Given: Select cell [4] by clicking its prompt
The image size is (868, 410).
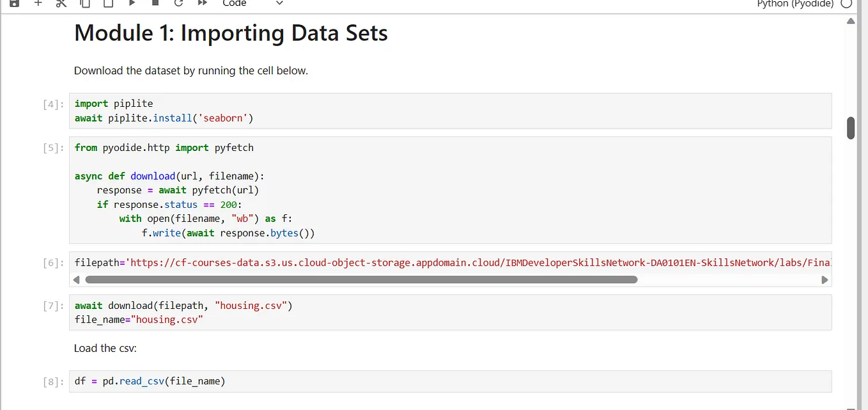Looking at the screenshot, I should (52, 104).
